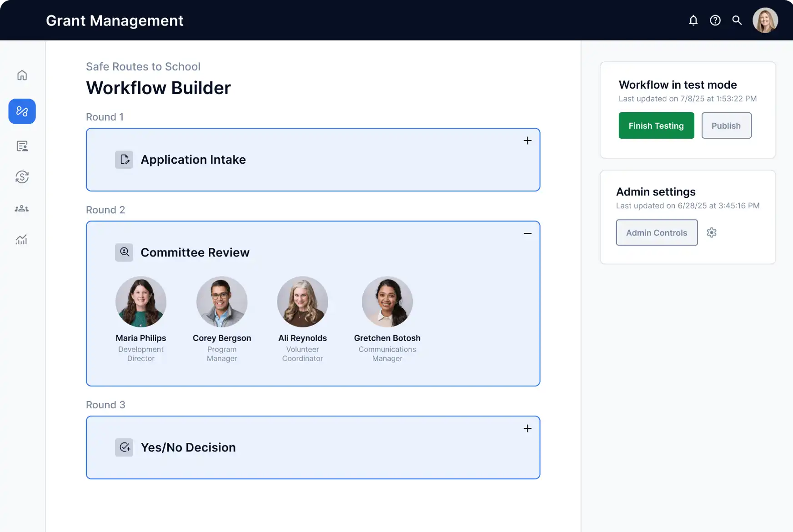The image size is (793, 532).
Task: Open the Funding/payments sidebar icon
Action: (21, 177)
